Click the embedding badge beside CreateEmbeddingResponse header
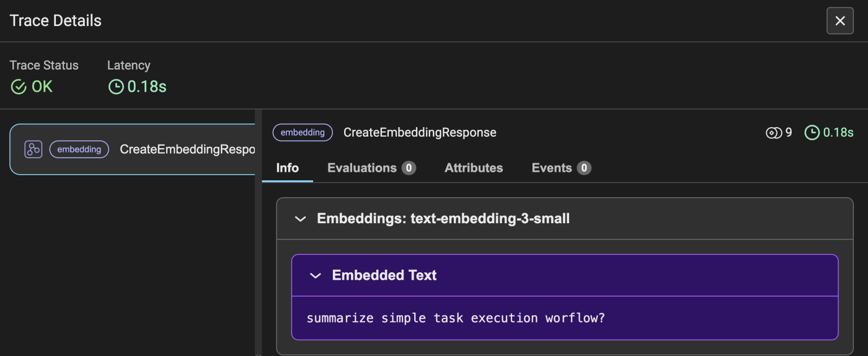This screenshot has height=356, width=868. coord(302,132)
